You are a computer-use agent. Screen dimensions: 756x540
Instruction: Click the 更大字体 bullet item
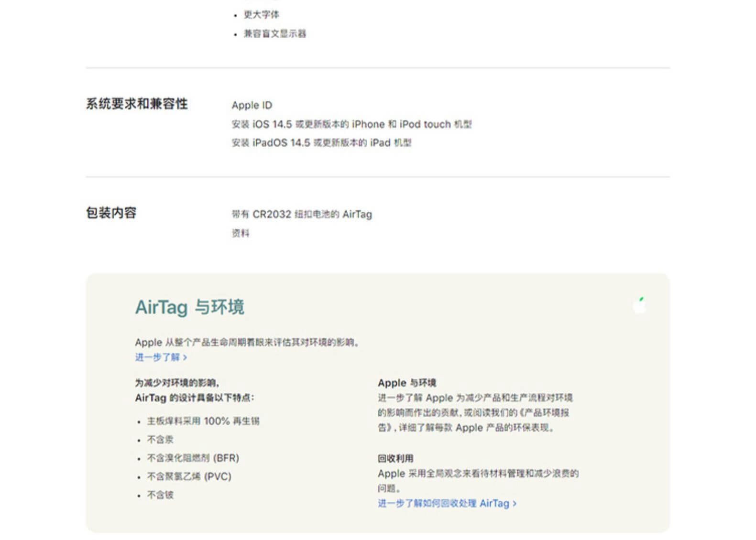coord(262,15)
